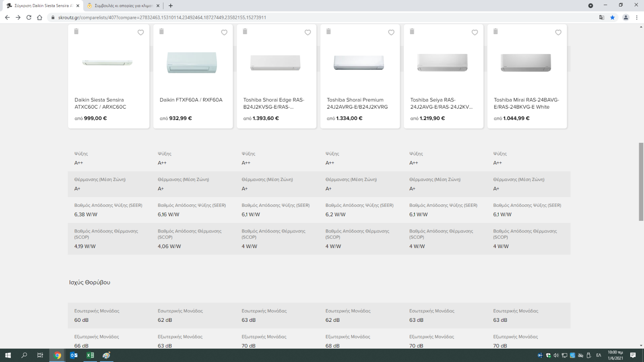
Task: Delete Toshiba Shorai Premium with its trash icon
Action: [328, 31]
